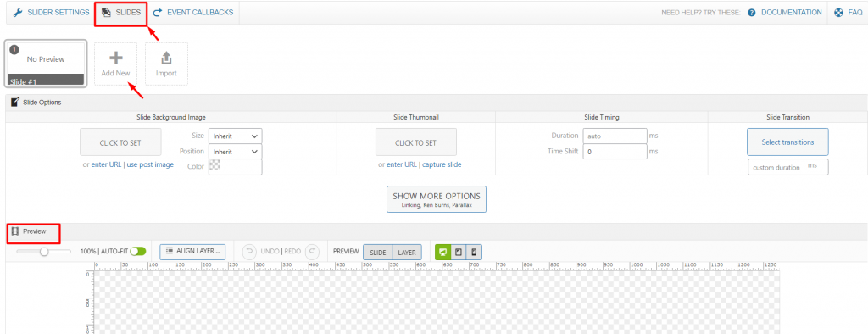This screenshot has width=868, height=334.
Task: Click the undo arrow icon
Action: point(250,252)
